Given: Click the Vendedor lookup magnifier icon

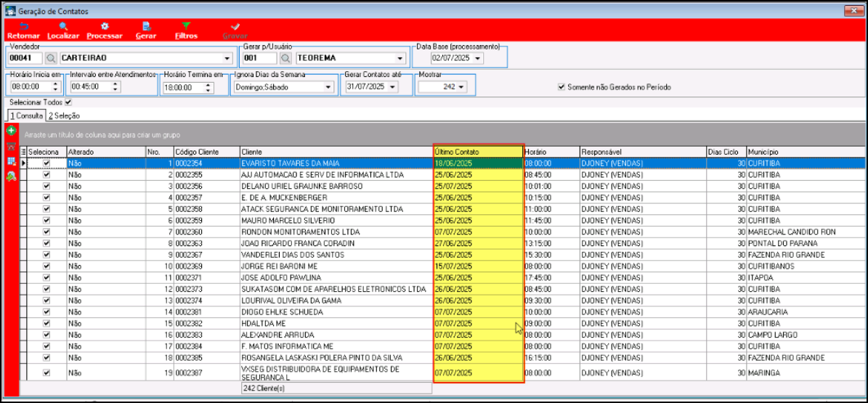Looking at the screenshot, I should tap(50, 58).
